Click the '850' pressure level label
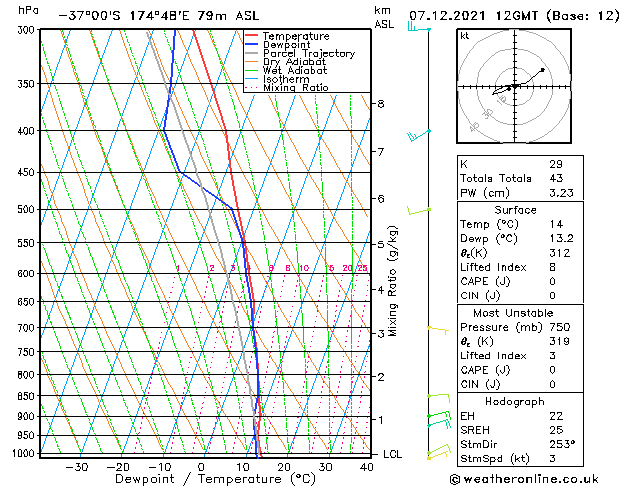The width and height of the screenshot is (629, 486). pyautogui.click(x=28, y=396)
